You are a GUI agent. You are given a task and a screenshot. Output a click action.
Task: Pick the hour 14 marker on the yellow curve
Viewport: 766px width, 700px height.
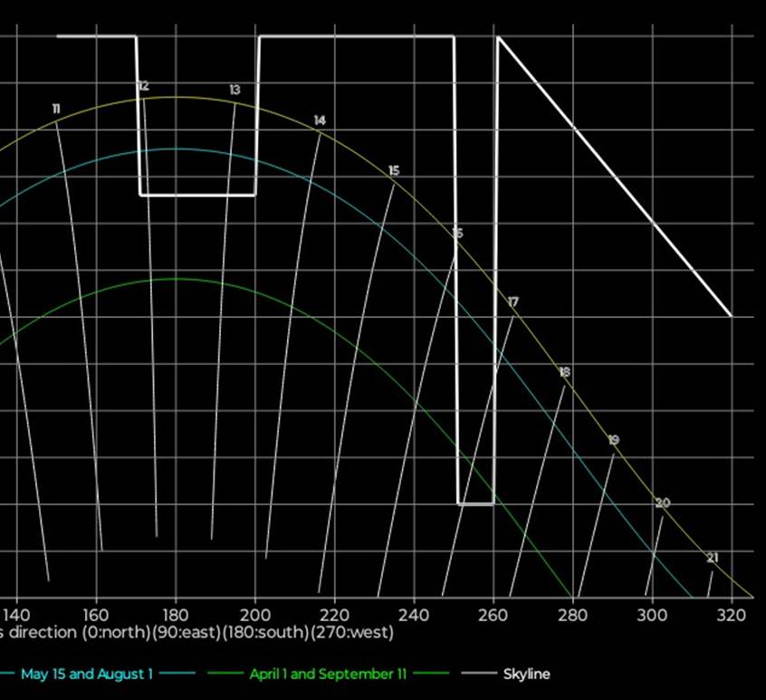(x=320, y=120)
